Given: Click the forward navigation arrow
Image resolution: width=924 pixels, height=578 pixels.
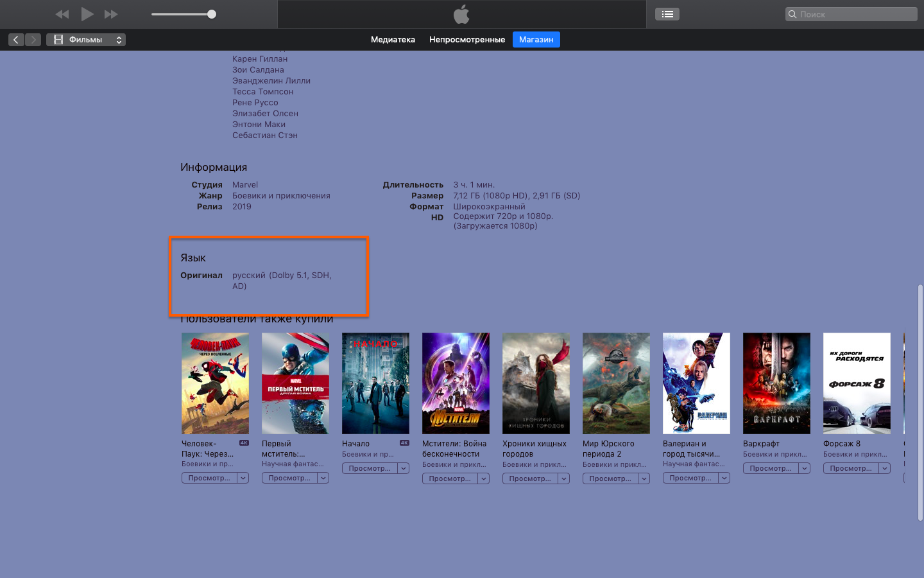Looking at the screenshot, I should click(33, 39).
